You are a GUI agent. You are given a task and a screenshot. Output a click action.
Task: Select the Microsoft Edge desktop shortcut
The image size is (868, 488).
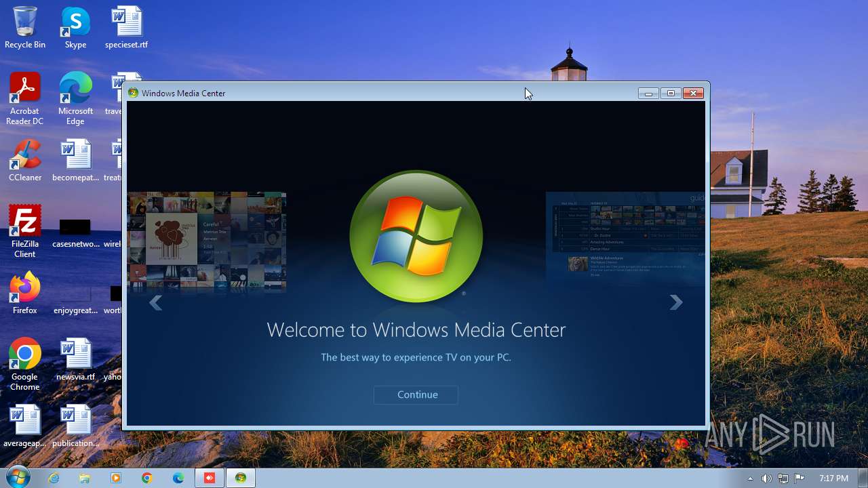pyautogui.click(x=75, y=99)
